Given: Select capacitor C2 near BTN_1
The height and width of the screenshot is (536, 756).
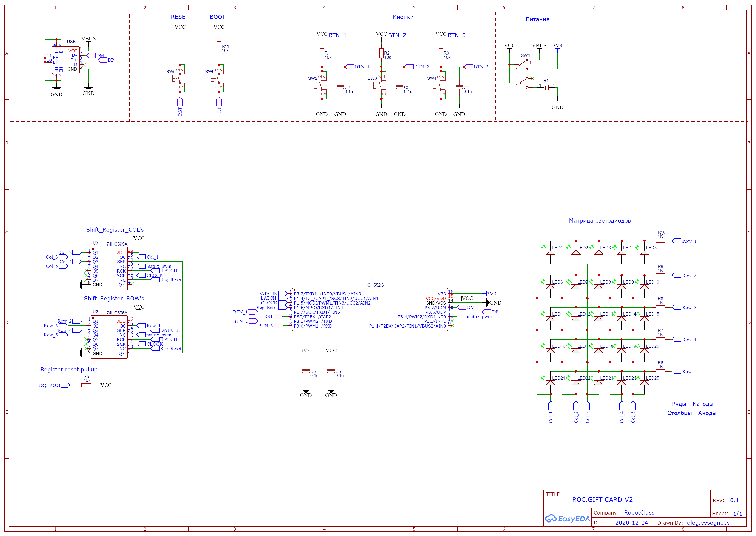Looking at the screenshot, I should [340, 87].
